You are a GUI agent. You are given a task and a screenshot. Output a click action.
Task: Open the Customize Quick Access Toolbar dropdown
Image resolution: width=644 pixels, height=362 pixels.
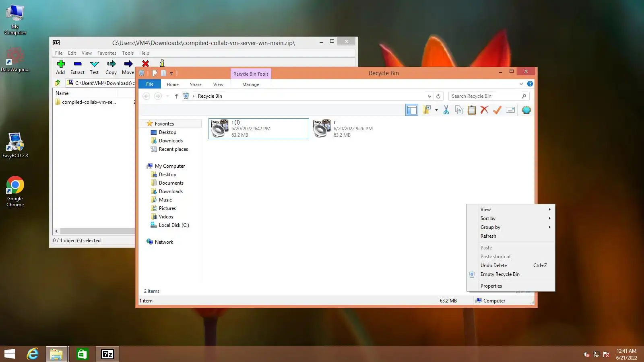pyautogui.click(x=171, y=73)
